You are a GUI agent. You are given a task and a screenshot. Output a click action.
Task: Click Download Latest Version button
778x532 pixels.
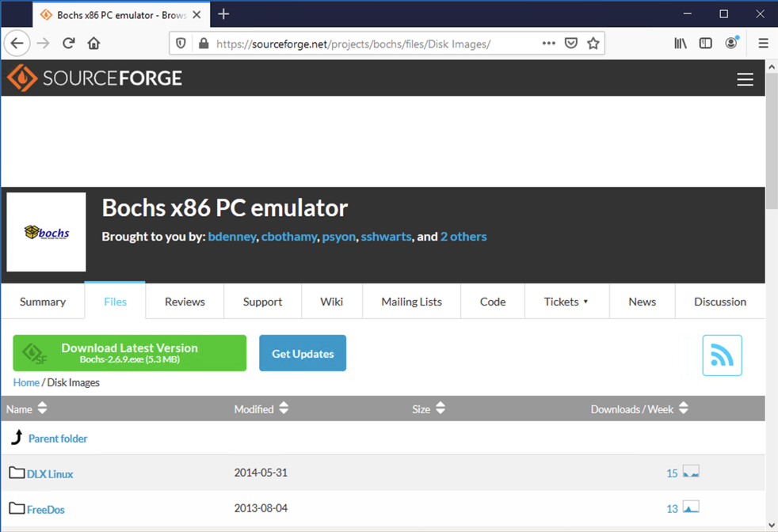[x=129, y=353]
